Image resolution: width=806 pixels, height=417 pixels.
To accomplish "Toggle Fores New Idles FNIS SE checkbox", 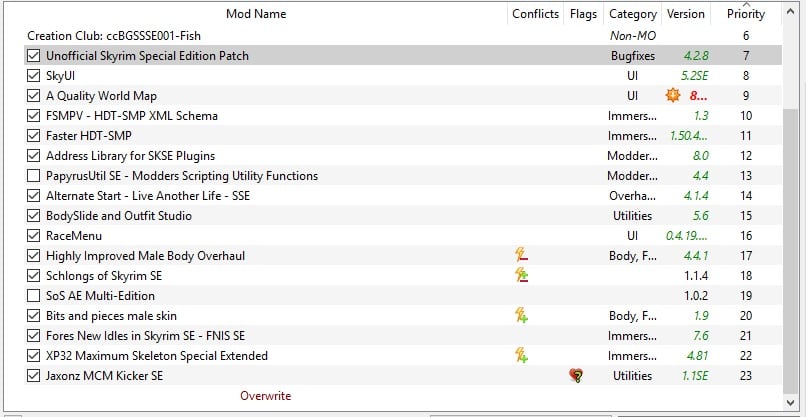I will pyautogui.click(x=33, y=336).
